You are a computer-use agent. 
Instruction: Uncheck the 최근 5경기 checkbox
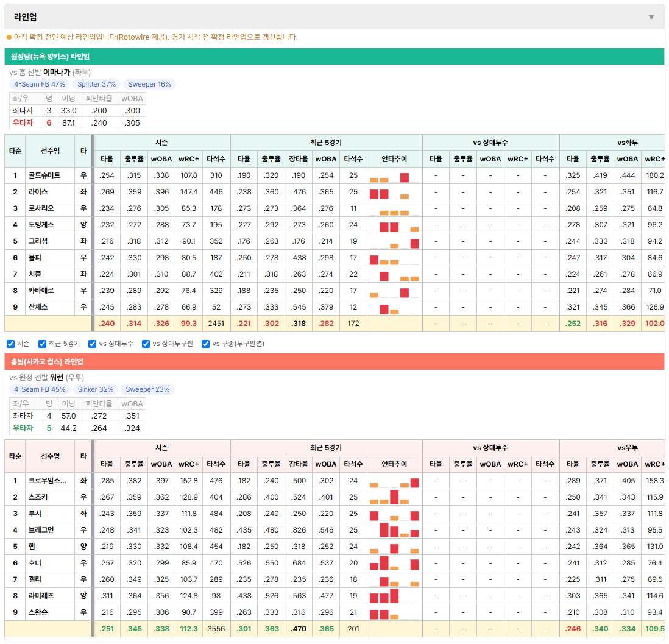coord(42,344)
